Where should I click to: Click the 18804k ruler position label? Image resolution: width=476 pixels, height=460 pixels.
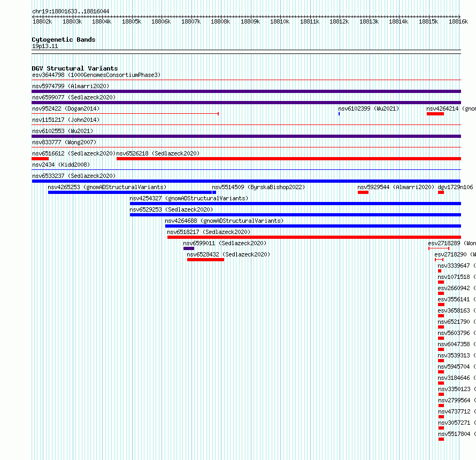(x=102, y=21)
